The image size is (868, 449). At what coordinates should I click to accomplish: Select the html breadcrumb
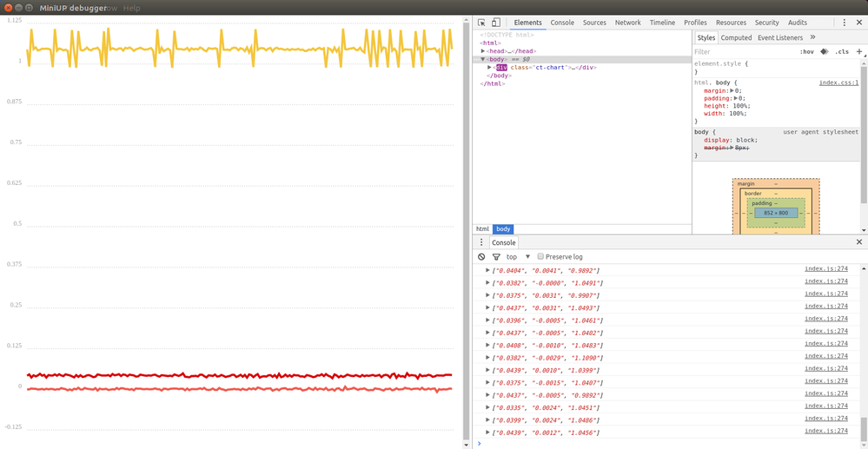482,229
